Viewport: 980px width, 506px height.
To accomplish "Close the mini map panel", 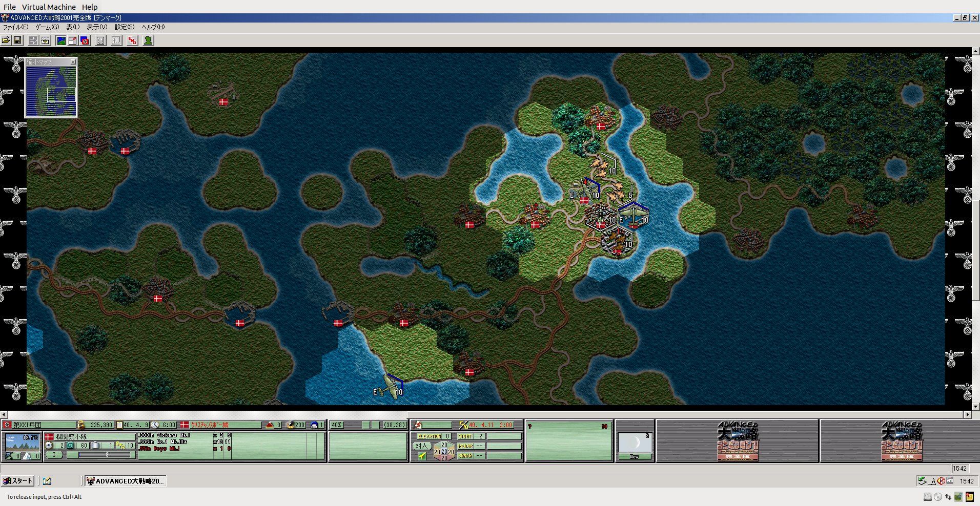I will click(73, 62).
